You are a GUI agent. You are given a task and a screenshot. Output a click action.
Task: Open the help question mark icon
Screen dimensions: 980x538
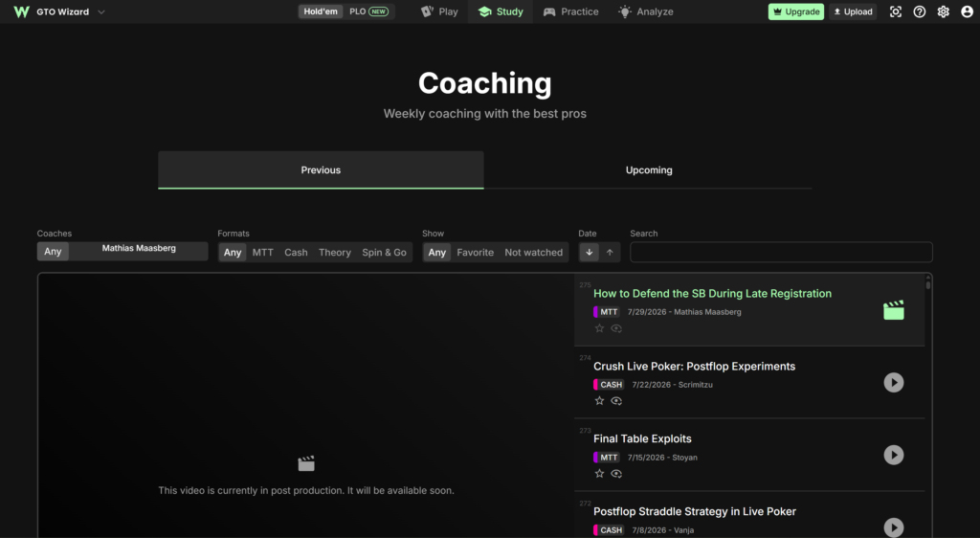click(x=920, y=11)
